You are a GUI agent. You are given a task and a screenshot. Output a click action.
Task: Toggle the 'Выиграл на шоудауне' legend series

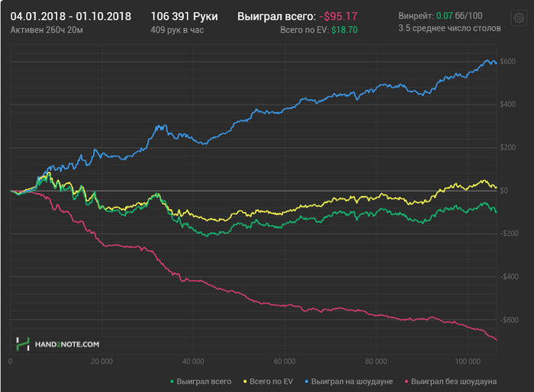pos(349,381)
